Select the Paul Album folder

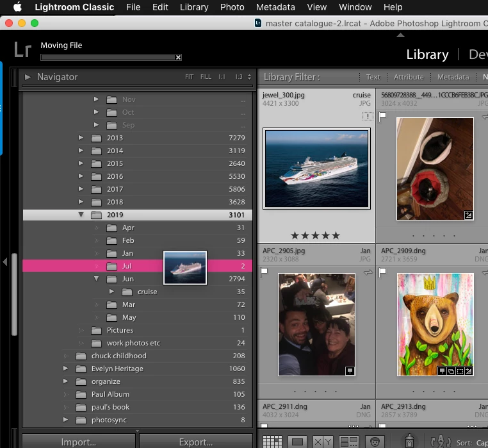click(137, 394)
